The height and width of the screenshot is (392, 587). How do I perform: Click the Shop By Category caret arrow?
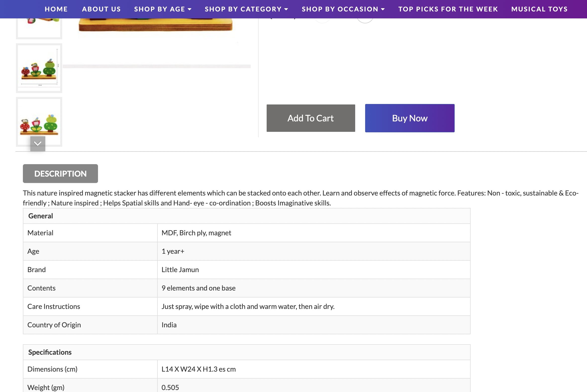click(286, 9)
